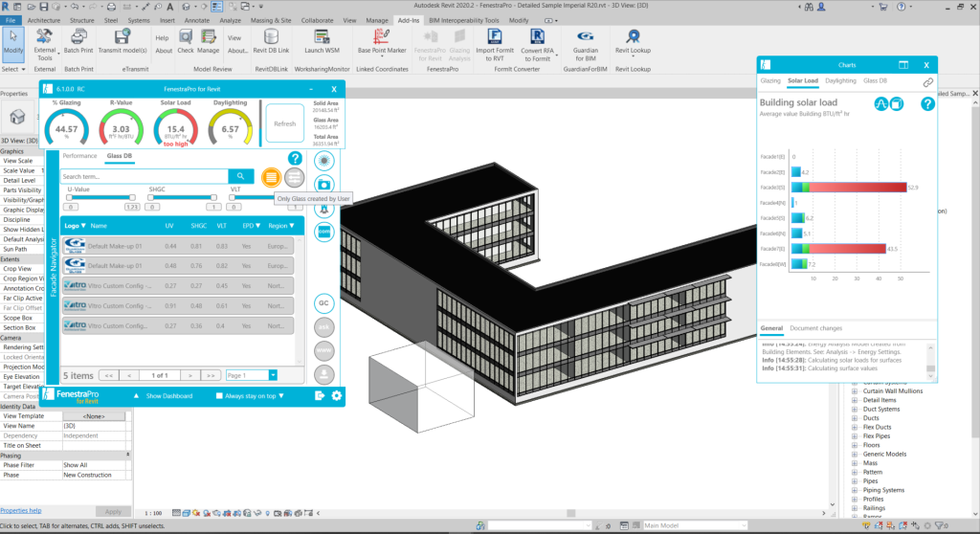Screen dimensions: 980x534
Task: Adjust the SHGC slider max handle
Action: click(213, 197)
